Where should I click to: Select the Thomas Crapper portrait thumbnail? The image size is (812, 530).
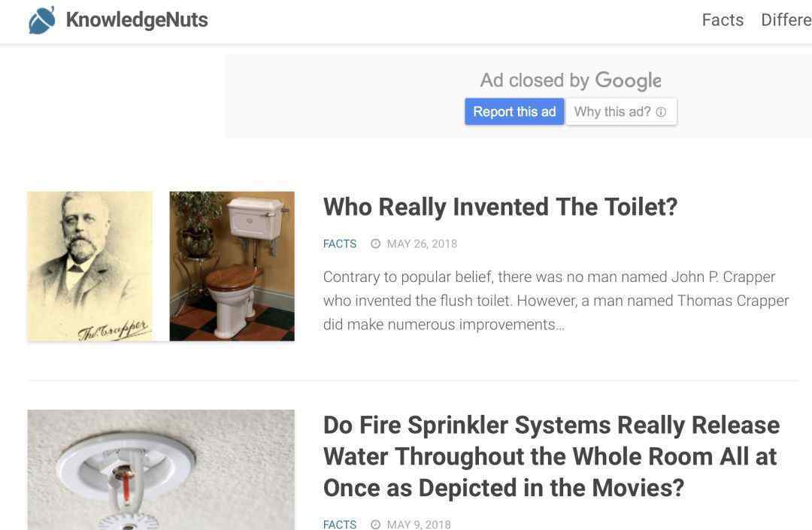pyautogui.click(x=90, y=266)
